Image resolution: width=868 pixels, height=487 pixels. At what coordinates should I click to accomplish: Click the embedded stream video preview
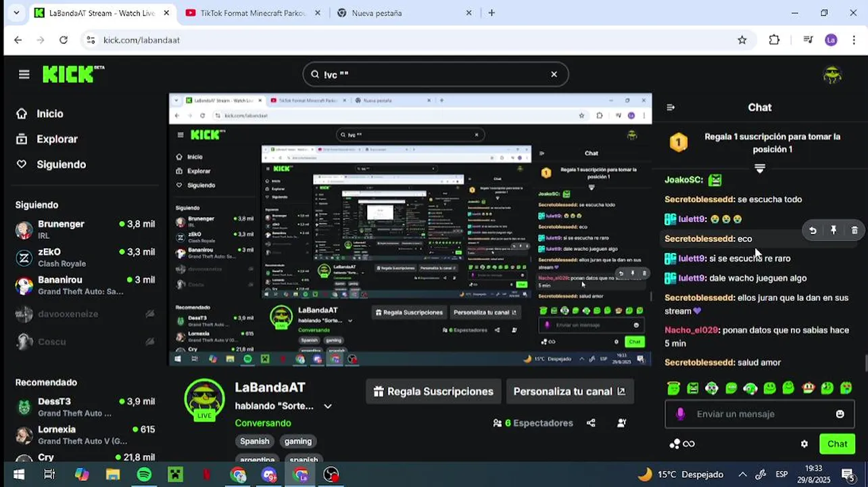pyautogui.click(x=410, y=230)
